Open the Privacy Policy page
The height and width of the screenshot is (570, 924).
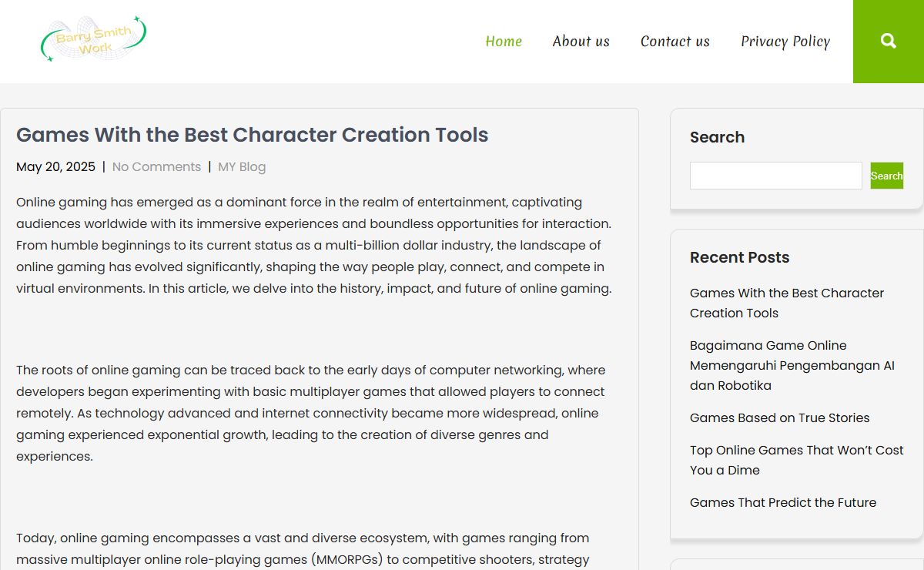click(x=785, y=42)
